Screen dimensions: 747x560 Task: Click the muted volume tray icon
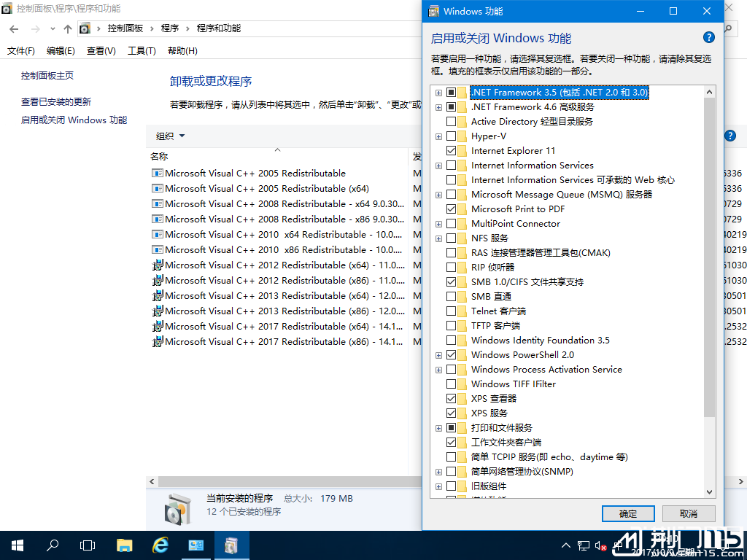[x=600, y=546]
